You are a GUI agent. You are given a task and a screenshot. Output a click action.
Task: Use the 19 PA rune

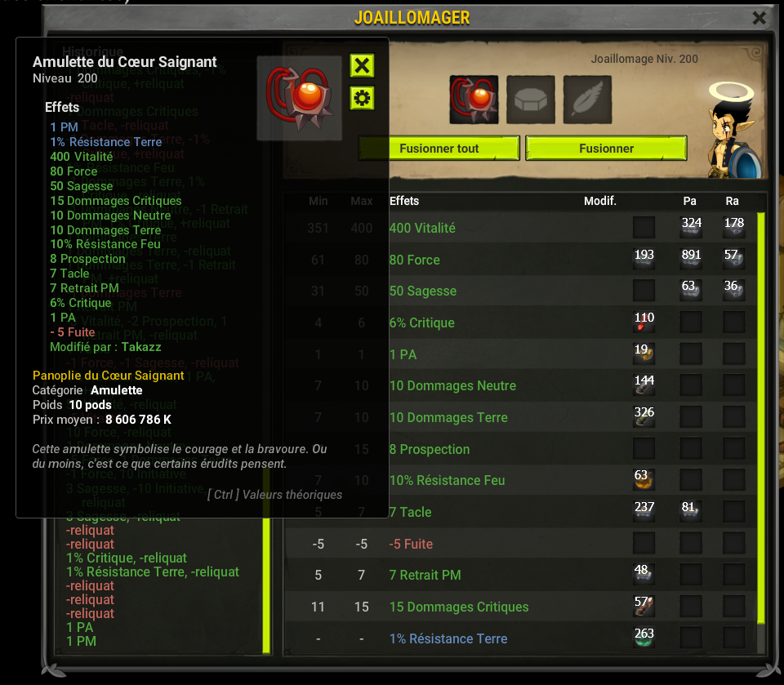644,354
